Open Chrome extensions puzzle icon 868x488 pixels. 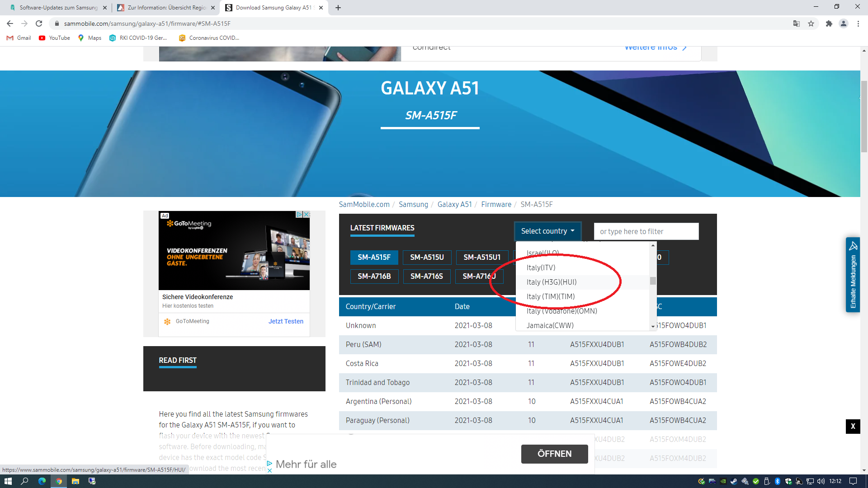[x=829, y=23]
